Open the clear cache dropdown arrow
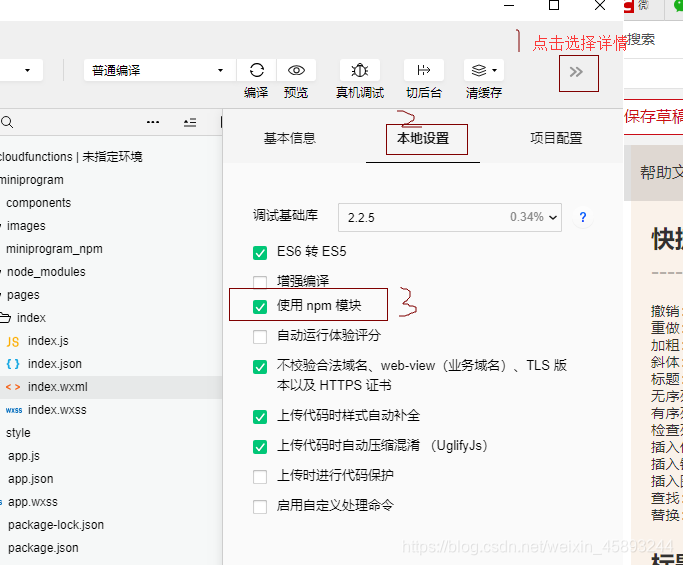 (494, 70)
